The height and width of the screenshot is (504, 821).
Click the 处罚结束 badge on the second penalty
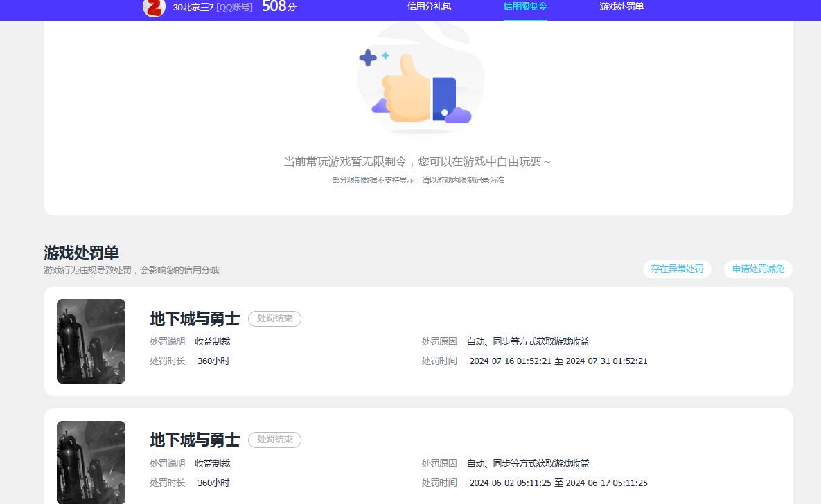pyautogui.click(x=274, y=440)
